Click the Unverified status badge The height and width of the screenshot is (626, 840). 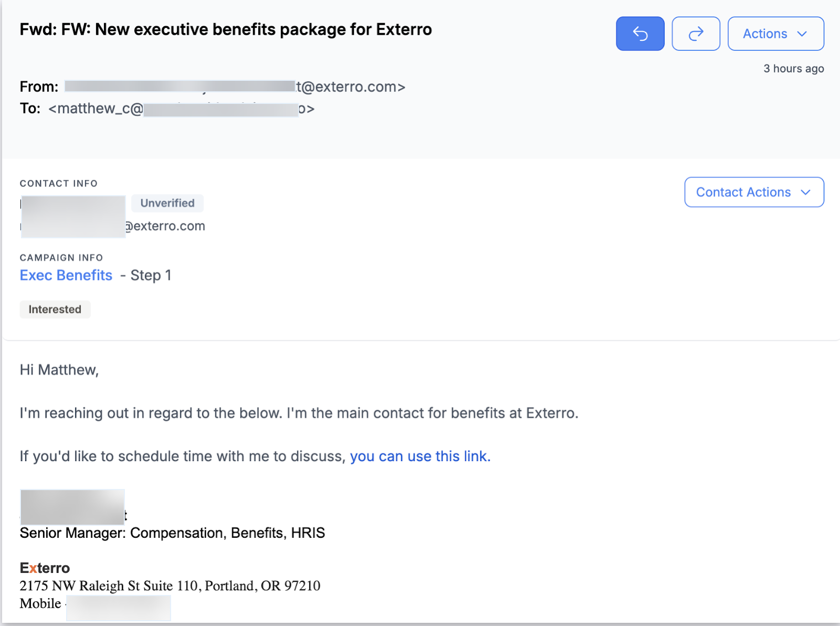coord(167,203)
